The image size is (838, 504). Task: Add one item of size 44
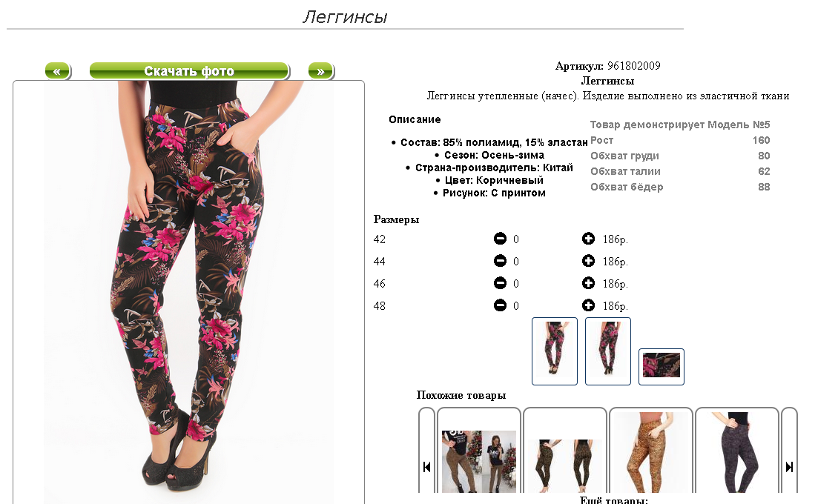coord(588,261)
